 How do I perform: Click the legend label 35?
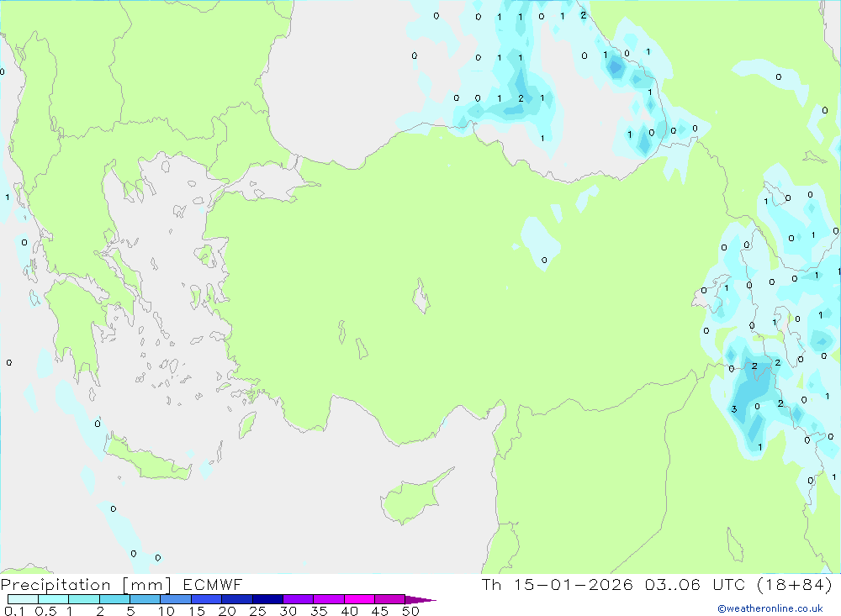click(x=319, y=611)
